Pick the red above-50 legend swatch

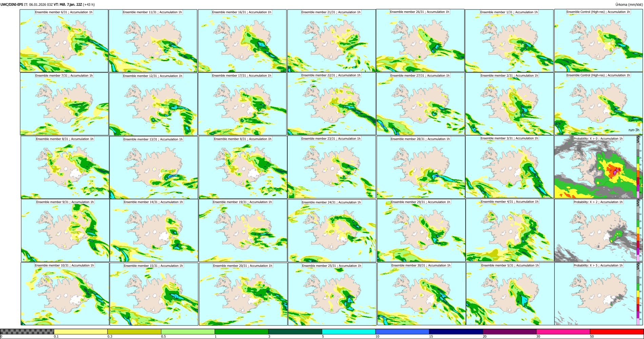[x=617, y=332]
